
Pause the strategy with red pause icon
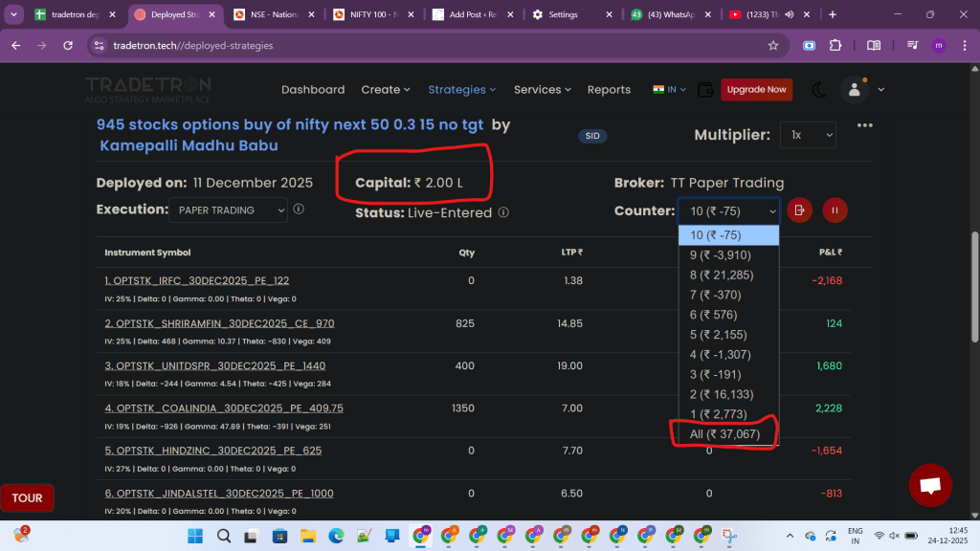835,210
